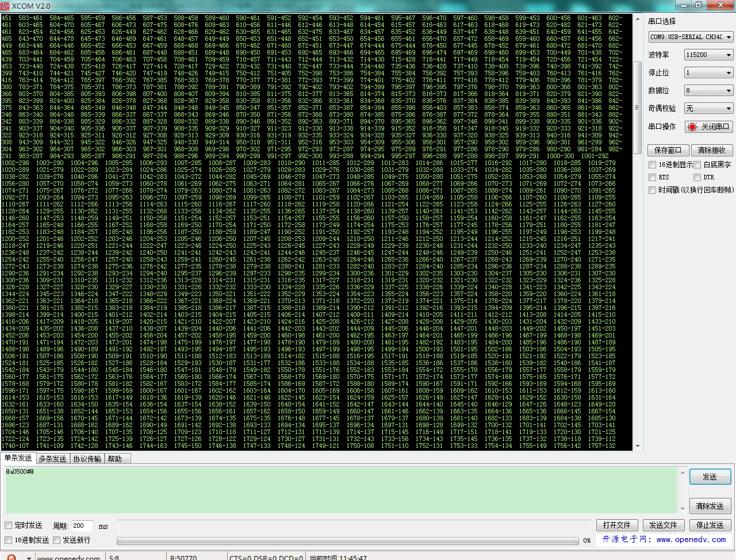Click the 发送 send button
This screenshot has height=560, width=736.
pyautogui.click(x=710, y=477)
